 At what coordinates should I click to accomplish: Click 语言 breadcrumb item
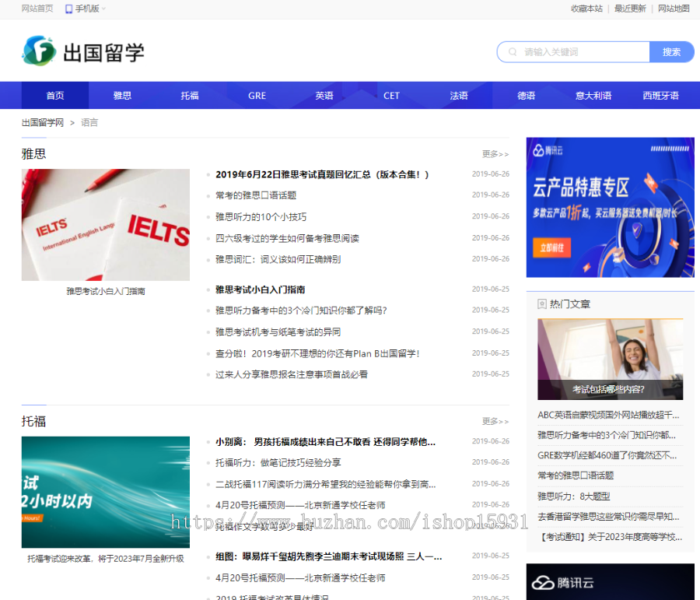coord(89,122)
